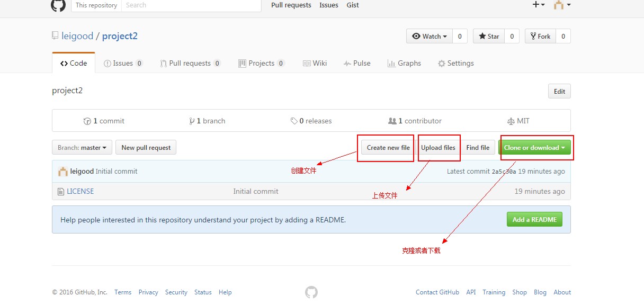644x305 pixels.
Task: Open the Graphs tab
Action: [x=404, y=63]
